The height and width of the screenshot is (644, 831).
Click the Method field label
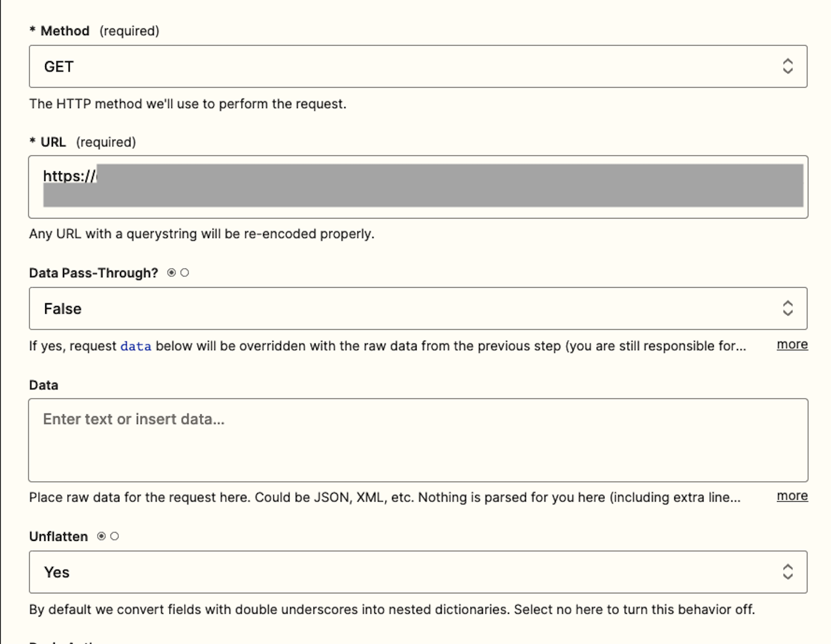click(x=65, y=31)
